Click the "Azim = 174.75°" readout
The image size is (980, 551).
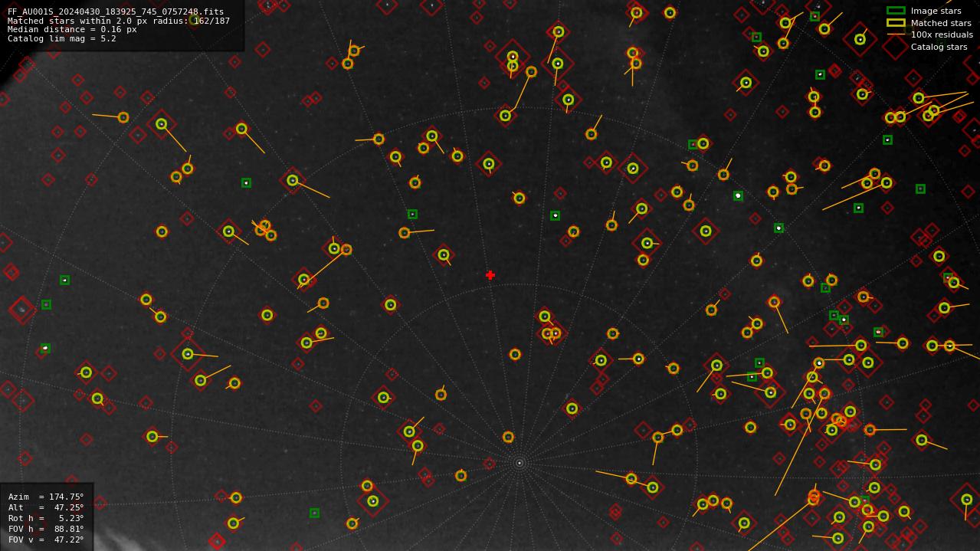click(46, 497)
